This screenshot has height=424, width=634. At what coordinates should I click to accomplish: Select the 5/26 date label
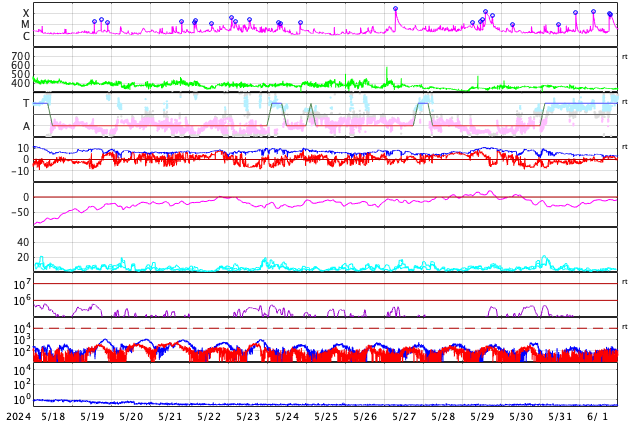tap(366, 417)
